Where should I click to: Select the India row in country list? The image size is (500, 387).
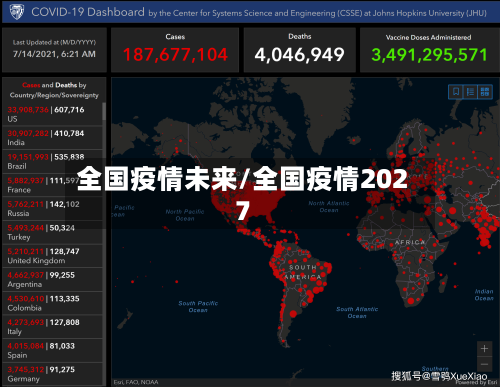[52, 138]
